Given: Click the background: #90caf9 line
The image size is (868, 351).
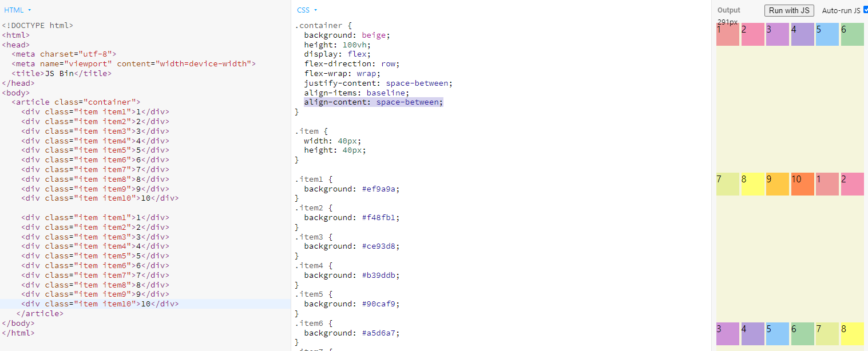Looking at the screenshot, I should coord(351,304).
